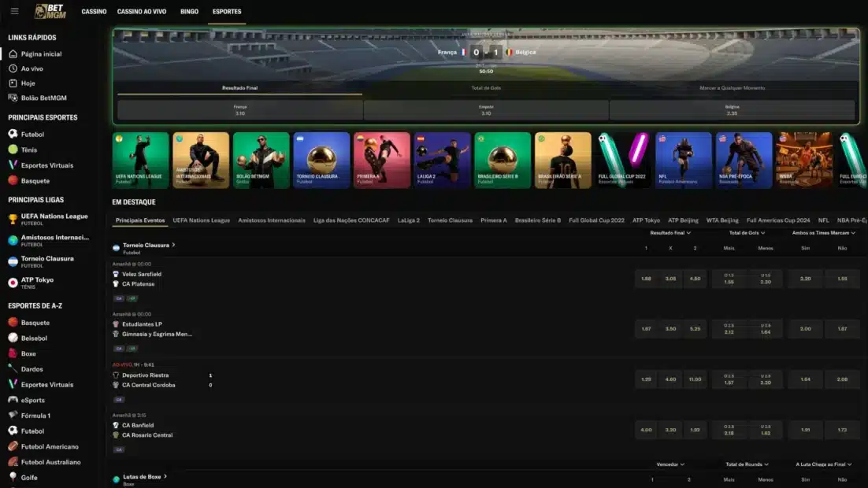This screenshot has width=868, height=488.
Task: Click Velez Sarsfield home win odds 1.88
Action: click(646, 279)
